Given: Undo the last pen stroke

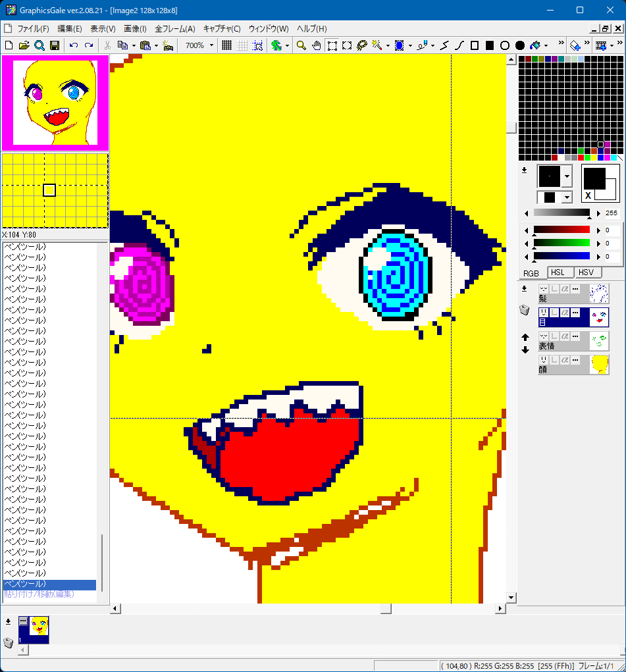Looking at the screenshot, I should coord(74,45).
